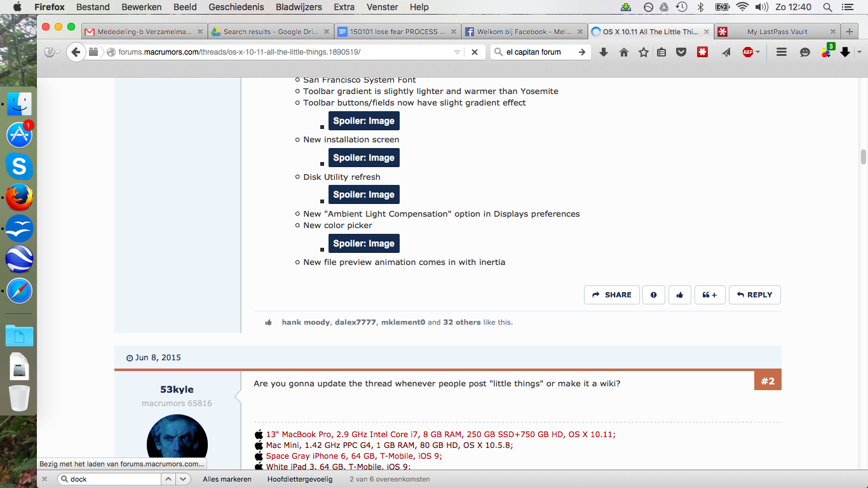Open the chat smiley toolbar icon
The width and height of the screenshot is (868, 488).
[805, 52]
